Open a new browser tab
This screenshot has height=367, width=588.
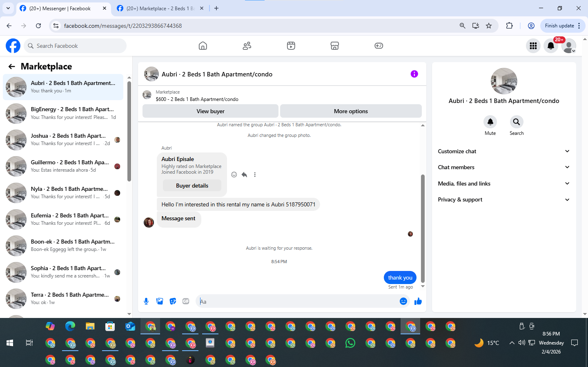click(x=216, y=8)
